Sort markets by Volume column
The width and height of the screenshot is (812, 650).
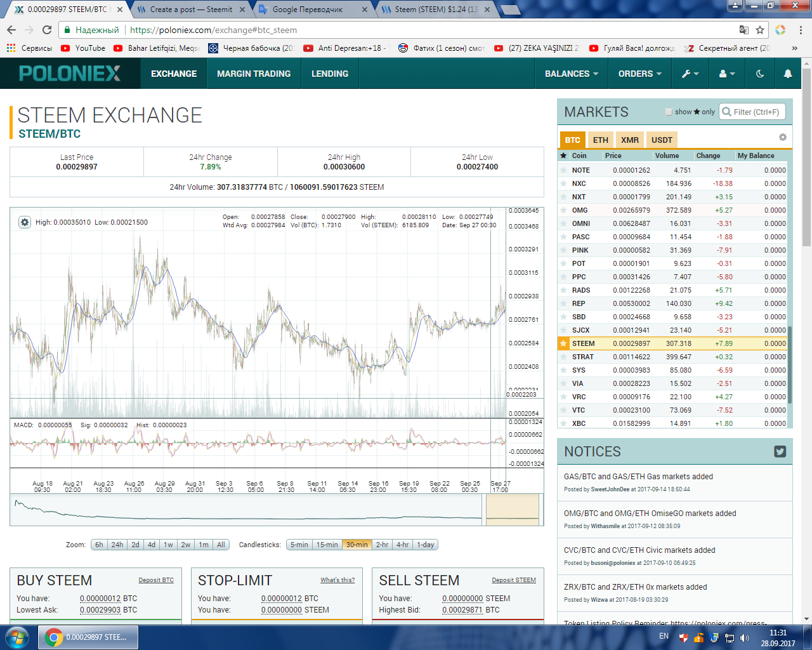pos(667,156)
